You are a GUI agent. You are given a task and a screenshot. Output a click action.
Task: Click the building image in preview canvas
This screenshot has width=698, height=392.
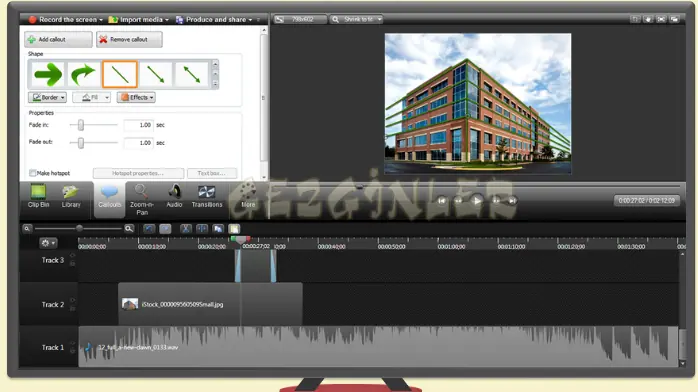(x=478, y=103)
